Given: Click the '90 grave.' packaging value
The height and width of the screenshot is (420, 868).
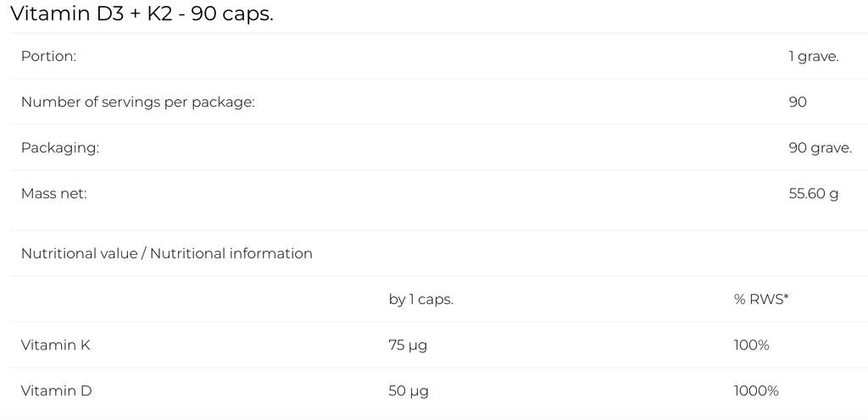Looking at the screenshot, I should pyautogui.click(x=820, y=148).
